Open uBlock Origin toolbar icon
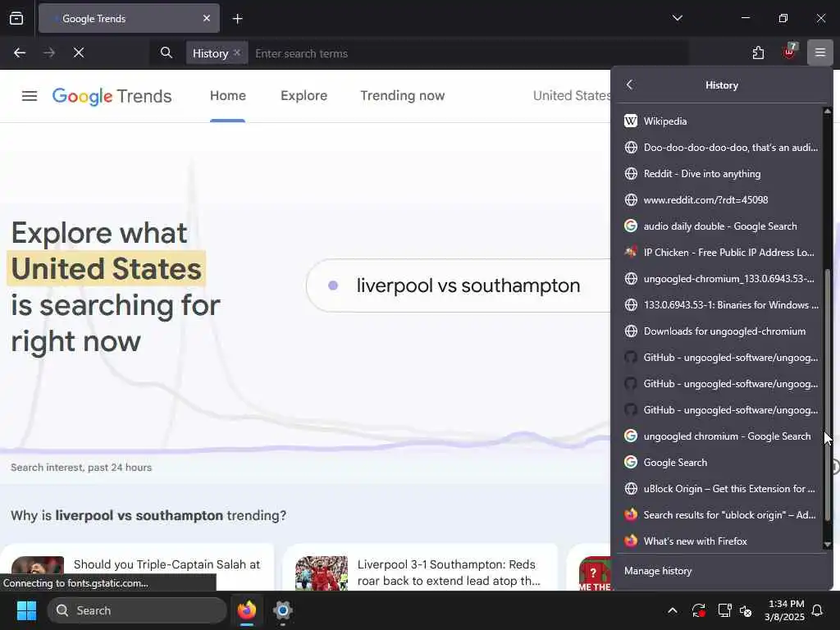The height and width of the screenshot is (630, 840). click(789, 52)
